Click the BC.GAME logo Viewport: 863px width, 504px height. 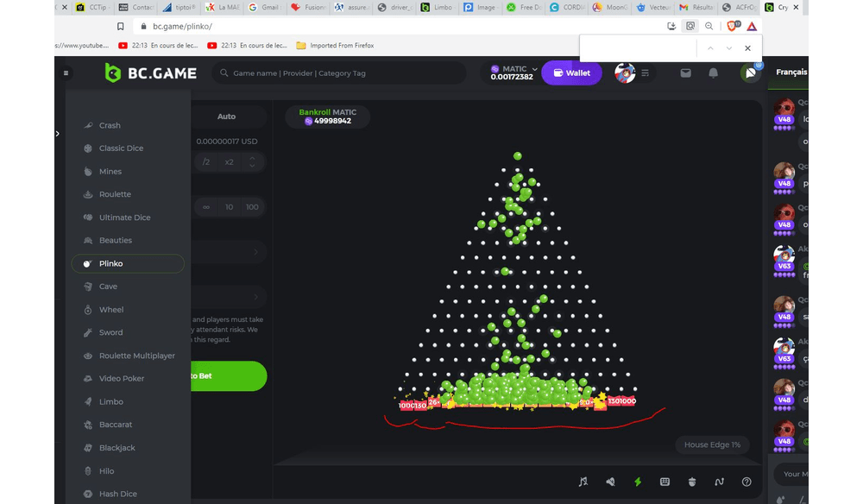coord(151,73)
